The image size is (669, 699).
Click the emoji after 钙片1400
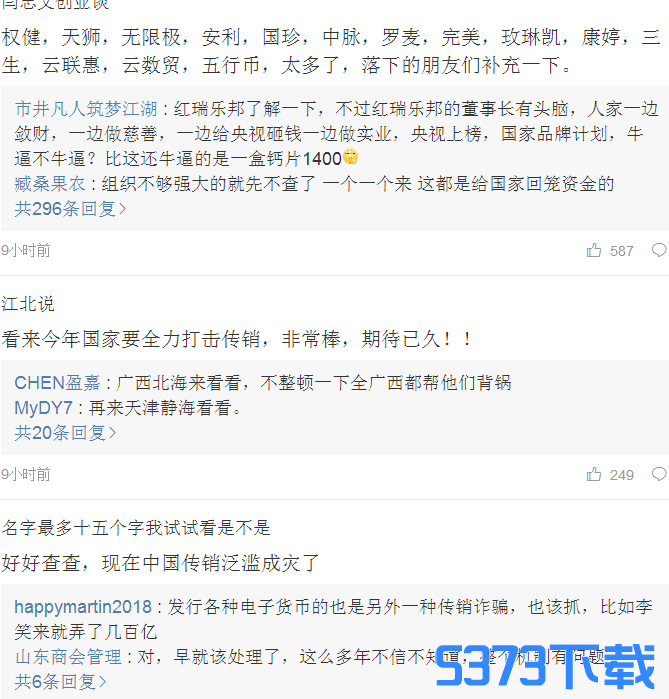[351, 157]
